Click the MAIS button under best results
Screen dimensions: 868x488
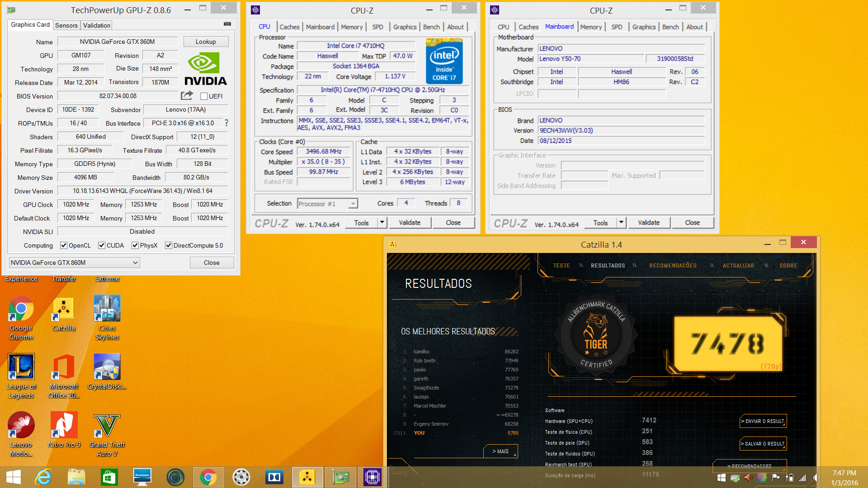click(x=500, y=451)
